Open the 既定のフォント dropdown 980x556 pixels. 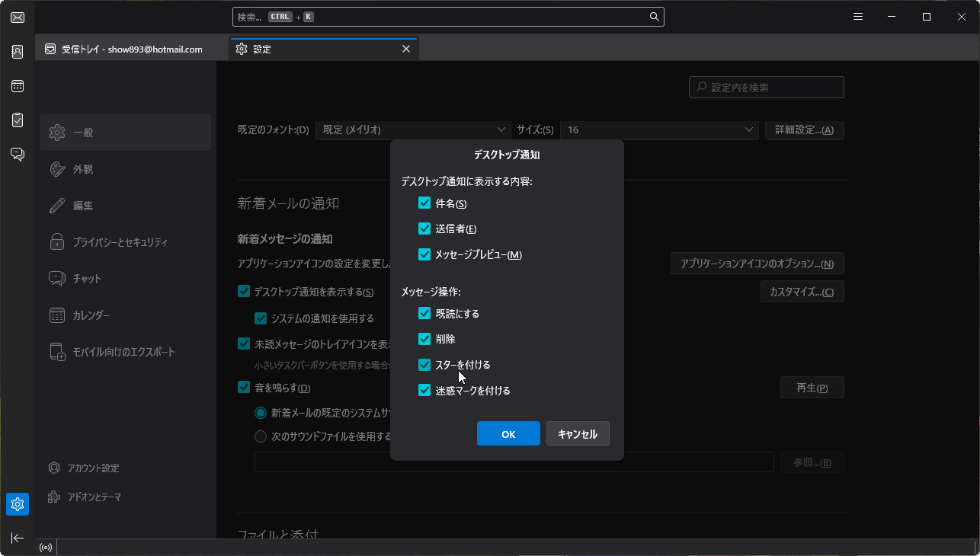click(x=414, y=129)
